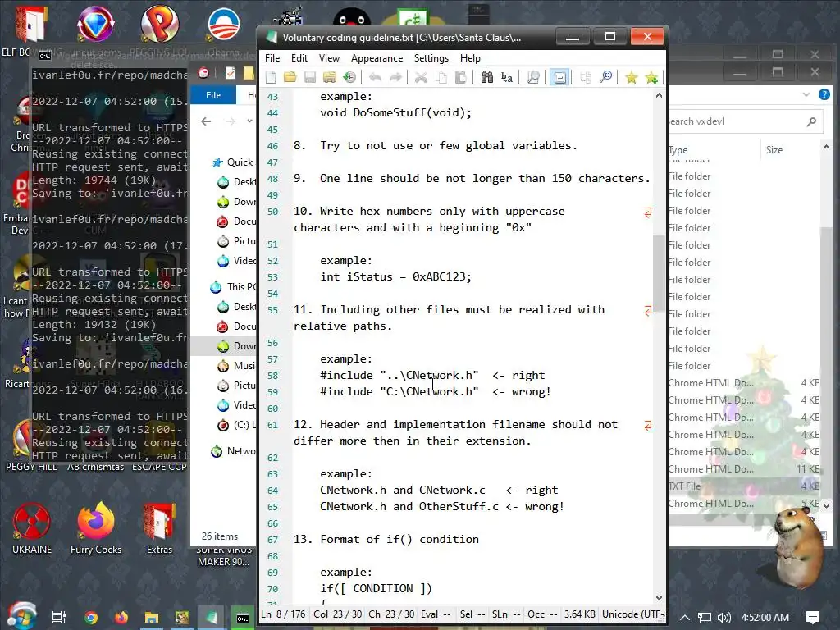Click the editor's vertical scrollbar thumb
Viewport: 840px width, 630px height.
click(x=659, y=273)
